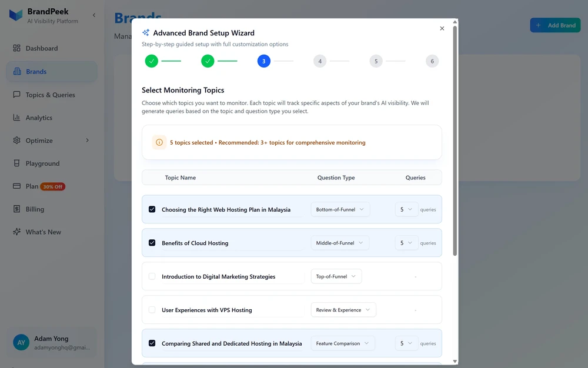Collapse sidebar with the left chevron

(93, 15)
